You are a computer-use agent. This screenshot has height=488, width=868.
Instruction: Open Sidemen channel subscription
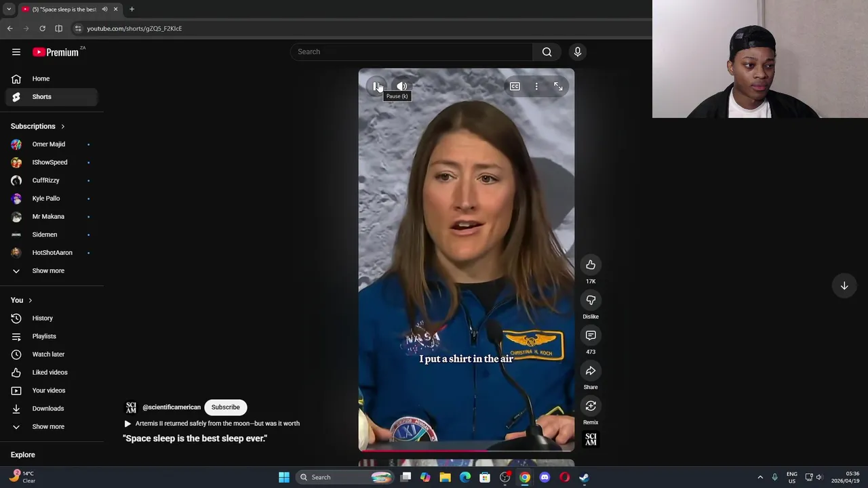coord(52,235)
